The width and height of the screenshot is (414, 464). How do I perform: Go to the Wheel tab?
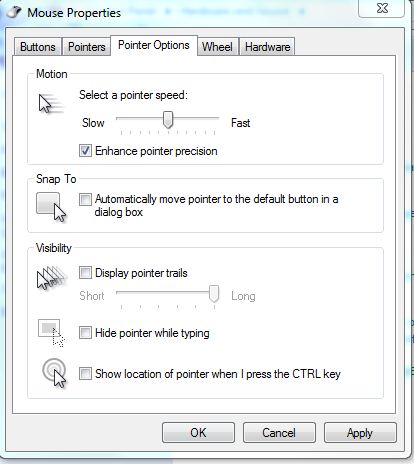click(217, 47)
